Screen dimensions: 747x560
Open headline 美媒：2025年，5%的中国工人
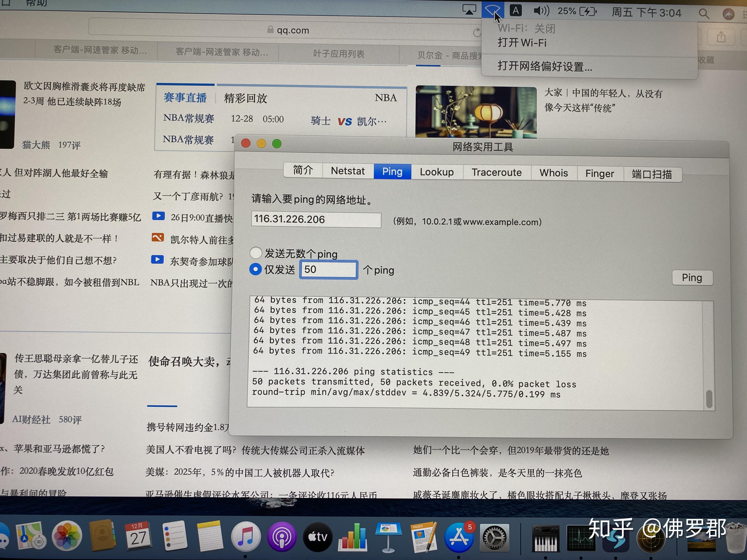[240, 472]
